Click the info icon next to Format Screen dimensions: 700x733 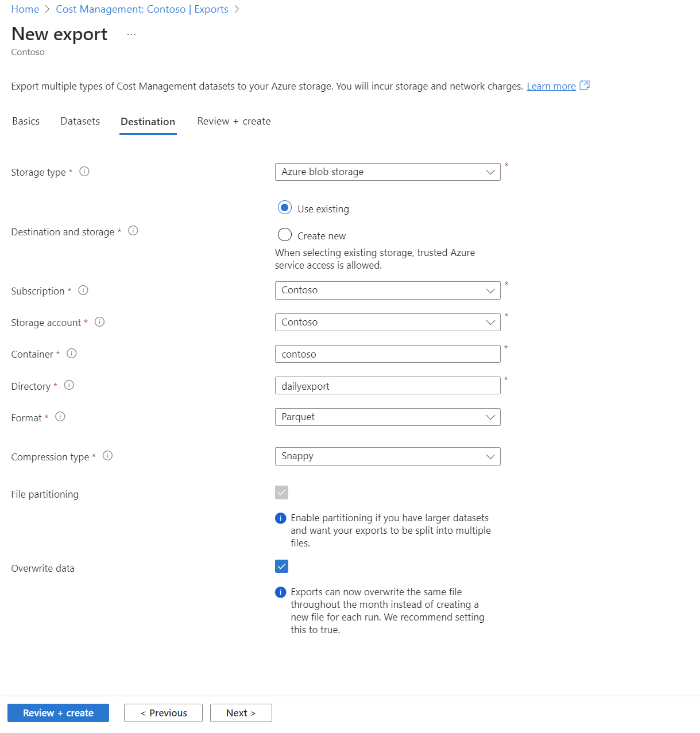point(60,417)
